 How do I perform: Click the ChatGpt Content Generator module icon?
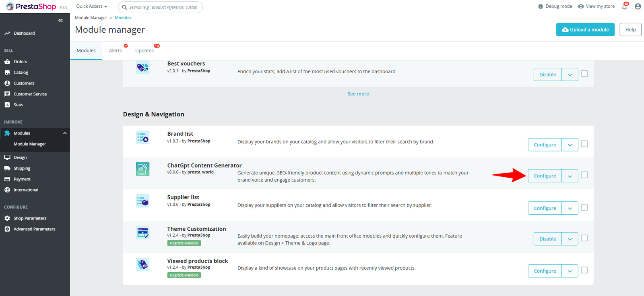143,169
